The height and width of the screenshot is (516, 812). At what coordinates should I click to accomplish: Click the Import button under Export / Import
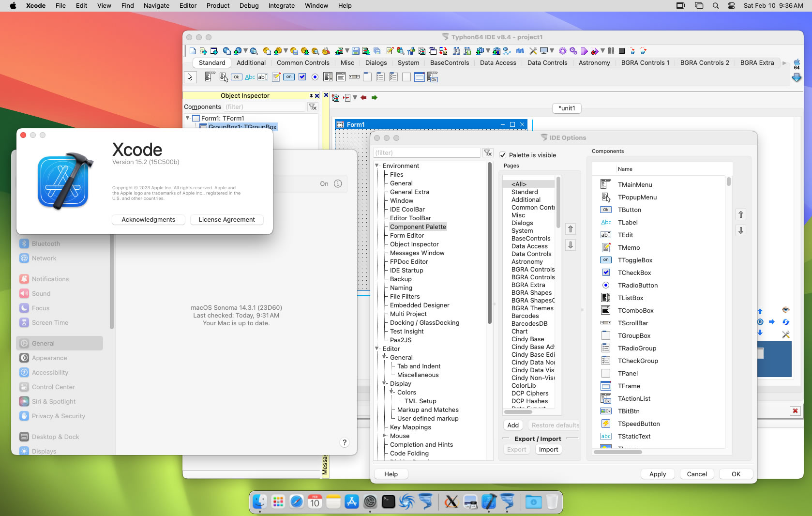point(548,449)
